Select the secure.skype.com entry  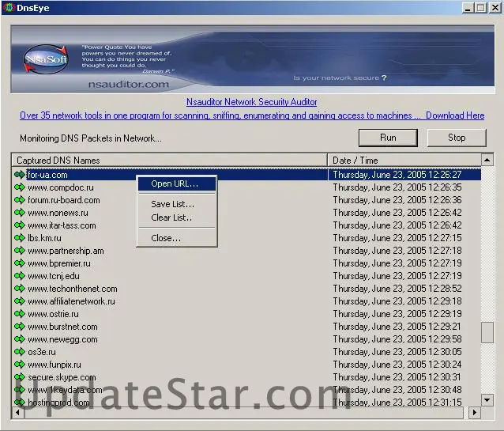tap(62, 377)
